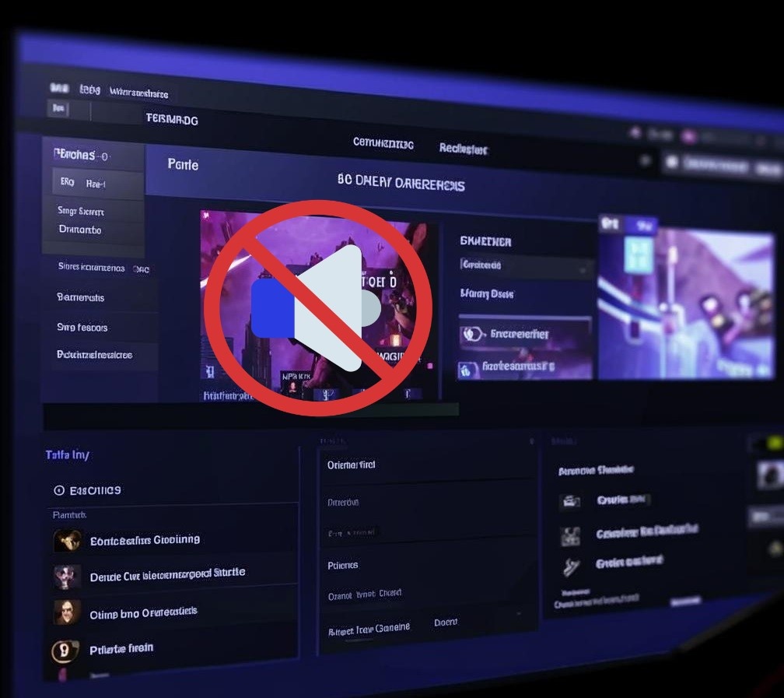784x698 pixels.
Task: Click the avatar beside "Dencle Cwr bieloernargeral Sitrtfe"
Action: coord(67,577)
